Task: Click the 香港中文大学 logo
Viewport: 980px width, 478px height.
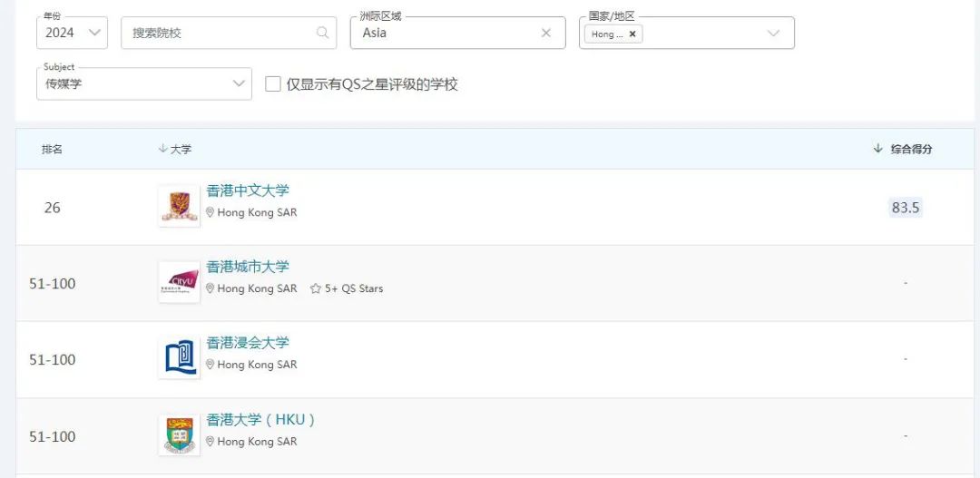Action: tap(180, 206)
